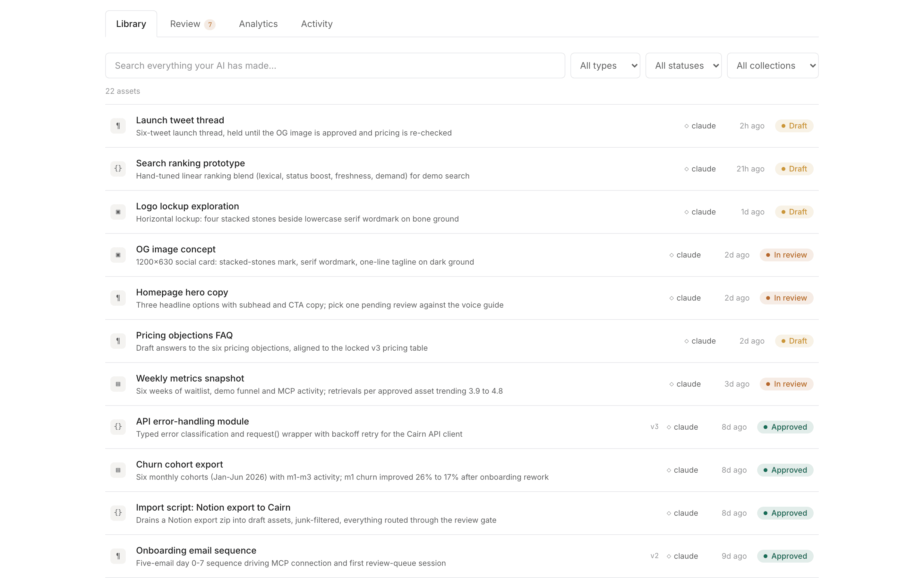Click the Churn cohort export description text

[x=342, y=477]
